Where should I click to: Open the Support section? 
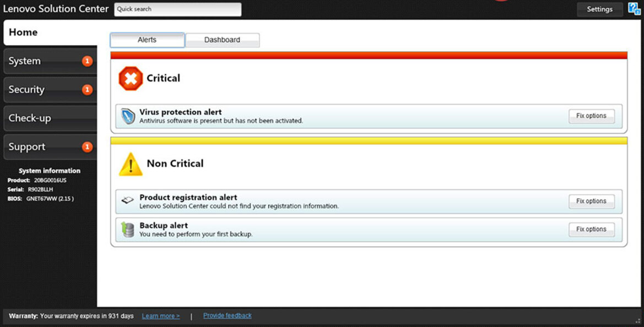[x=50, y=147]
